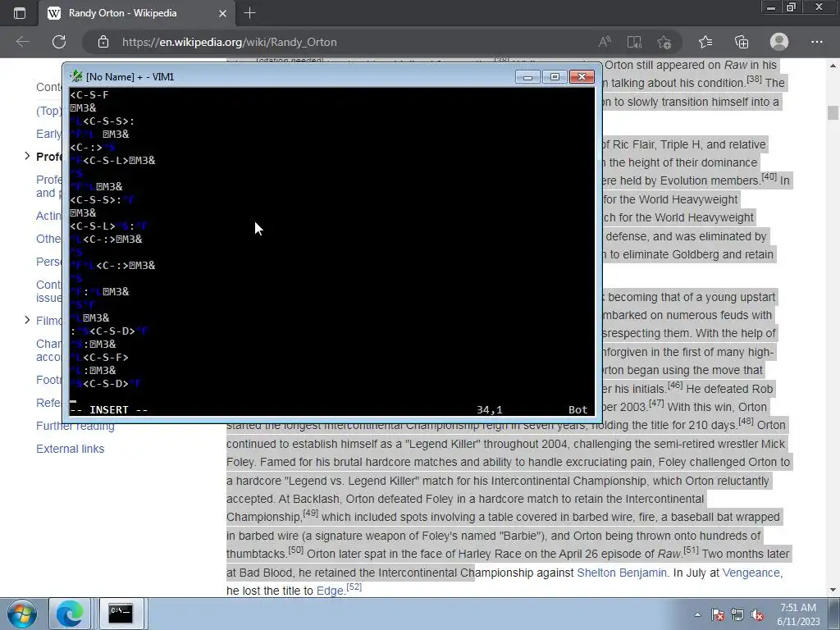The image size is (840, 630).
Task: Open citation reference [48]
Action: click(x=746, y=421)
